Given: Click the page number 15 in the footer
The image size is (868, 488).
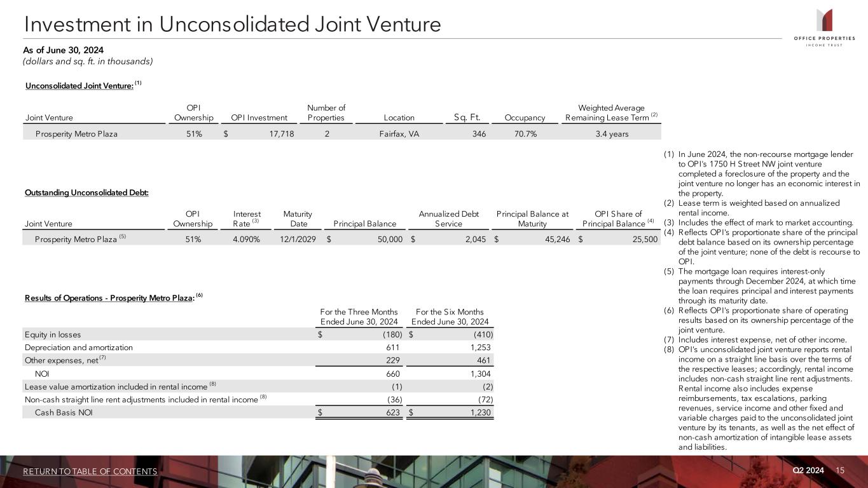Looking at the screenshot, I should pos(841,470).
